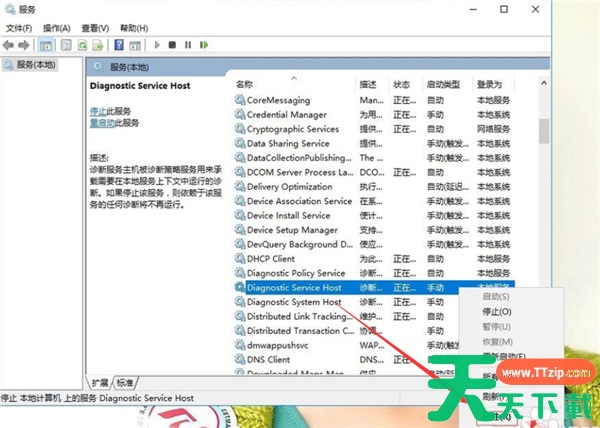Restart the service with the toolbar restart icon
The image size is (600, 428).
(204, 45)
